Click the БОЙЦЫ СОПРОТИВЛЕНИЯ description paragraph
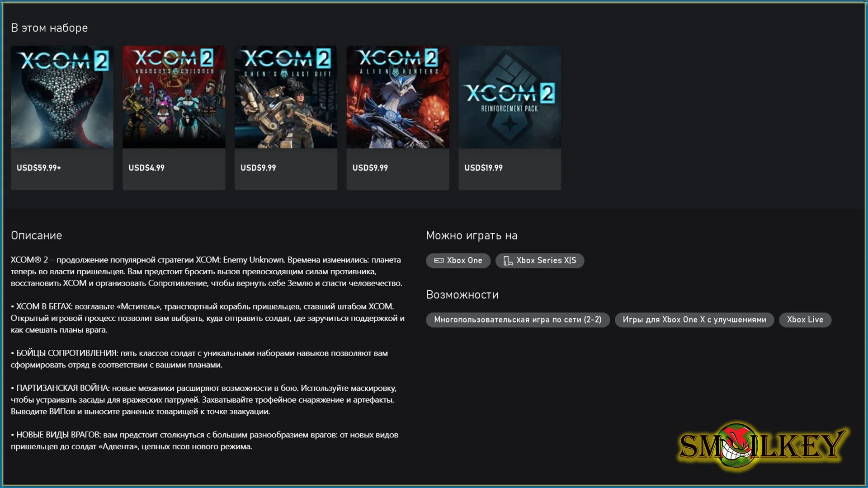 pyautogui.click(x=199, y=359)
